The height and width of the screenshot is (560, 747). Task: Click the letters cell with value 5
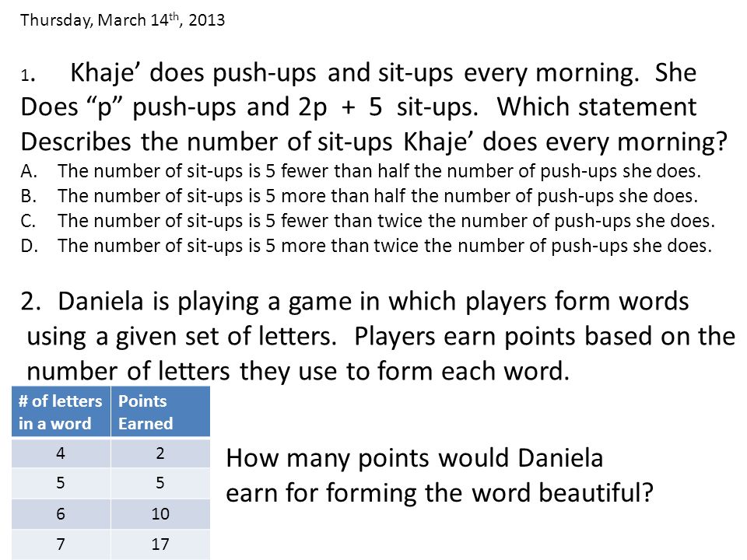(61, 483)
